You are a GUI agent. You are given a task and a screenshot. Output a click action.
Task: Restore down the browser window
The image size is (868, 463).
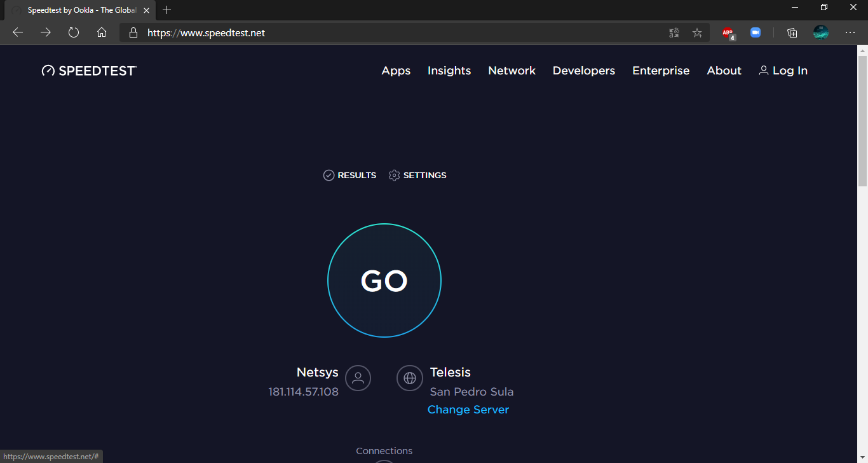(x=824, y=7)
